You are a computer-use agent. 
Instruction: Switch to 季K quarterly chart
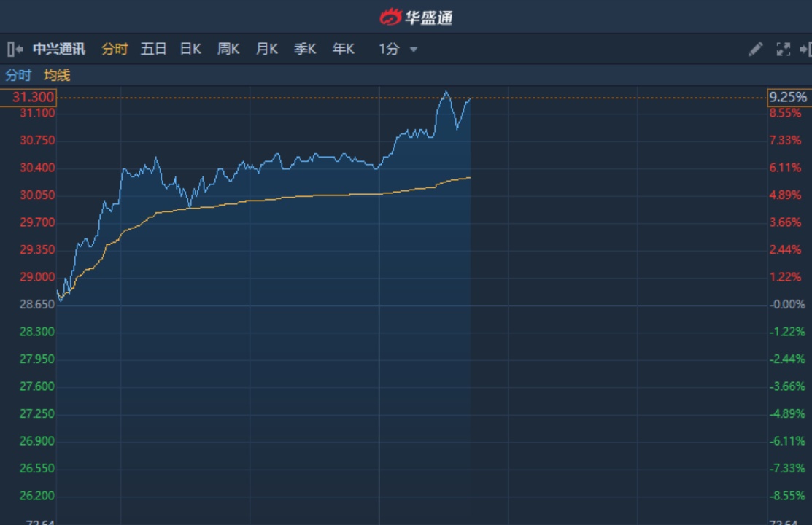[x=305, y=50]
